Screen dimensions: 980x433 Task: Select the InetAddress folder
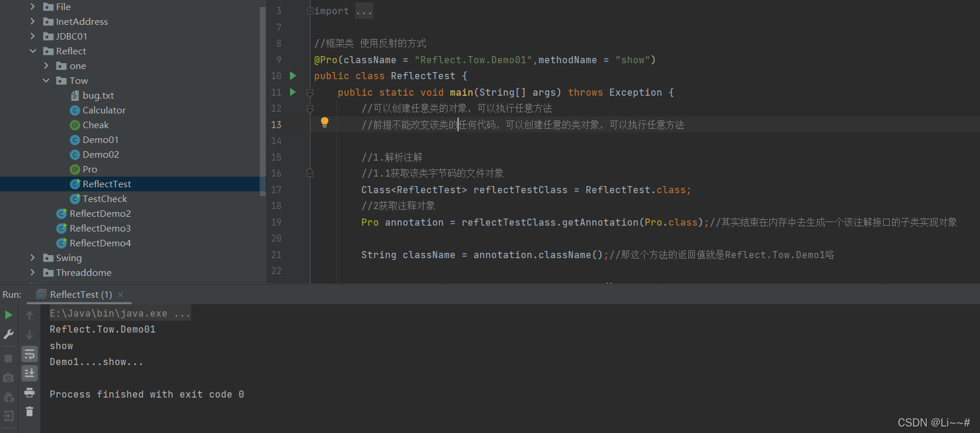[82, 21]
